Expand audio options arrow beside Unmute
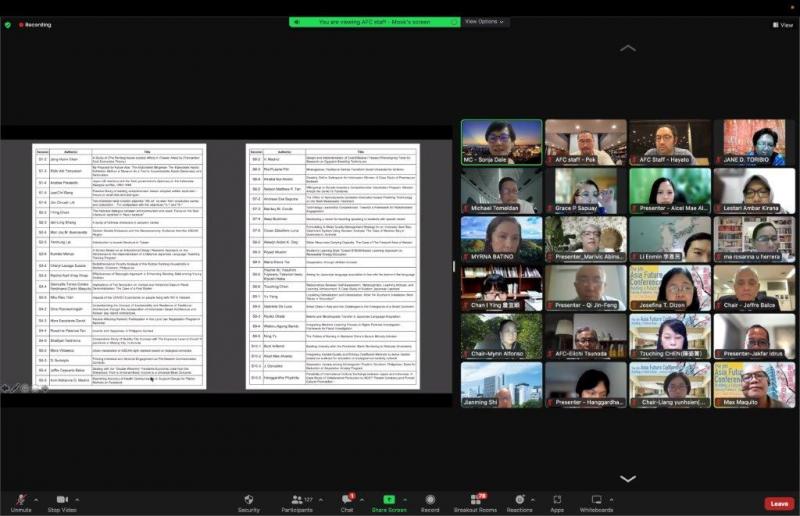This screenshot has height=516, width=800. pos(37,498)
